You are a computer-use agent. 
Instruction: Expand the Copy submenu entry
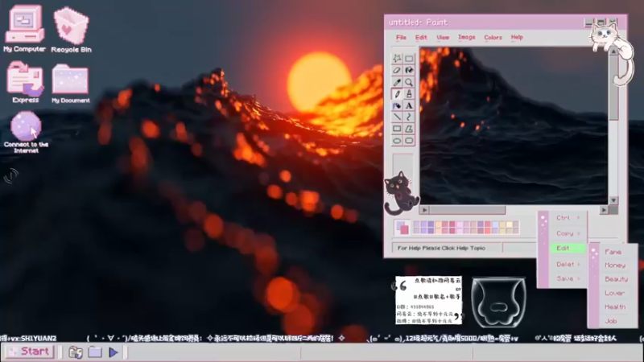point(568,233)
